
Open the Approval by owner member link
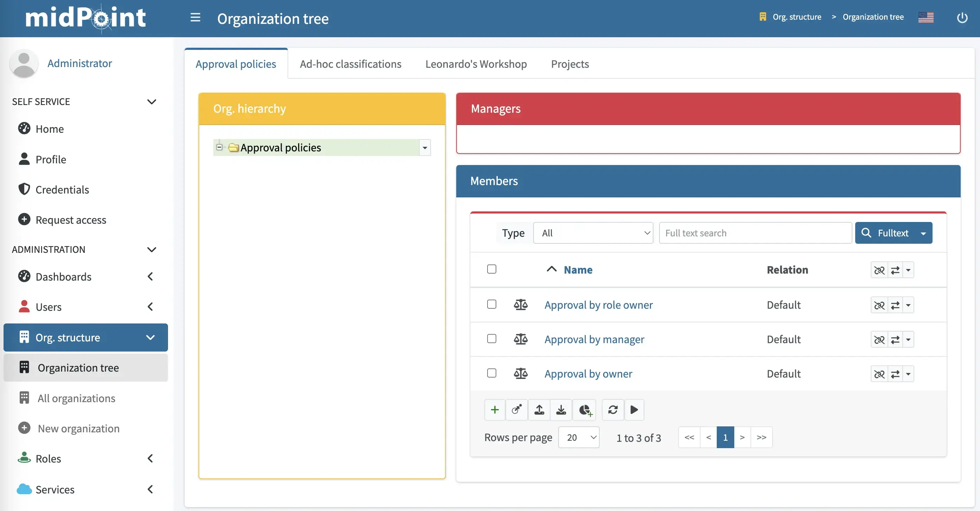[588, 374]
